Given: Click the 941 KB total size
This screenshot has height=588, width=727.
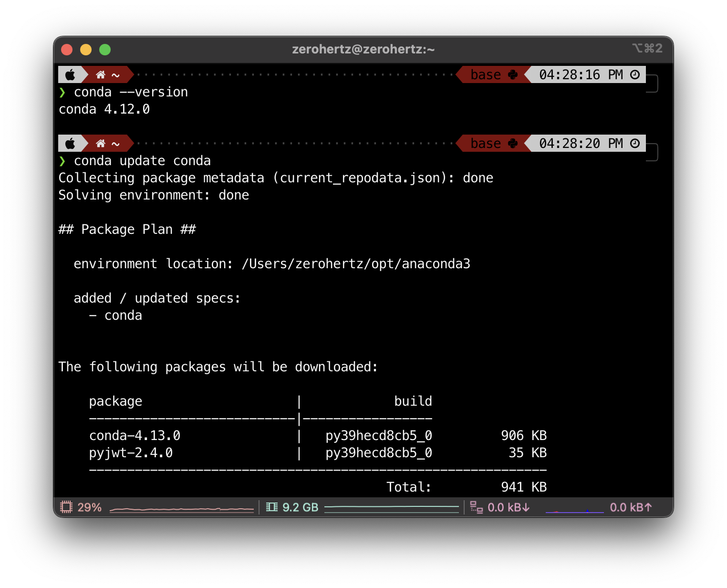Looking at the screenshot, I should 524,487.
